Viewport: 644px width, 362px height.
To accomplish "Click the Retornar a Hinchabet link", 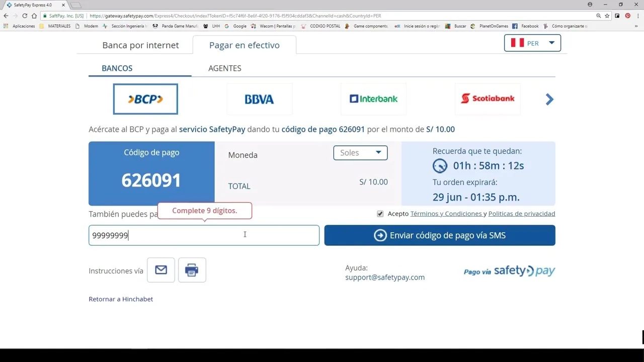I will [x=121, y=299].
